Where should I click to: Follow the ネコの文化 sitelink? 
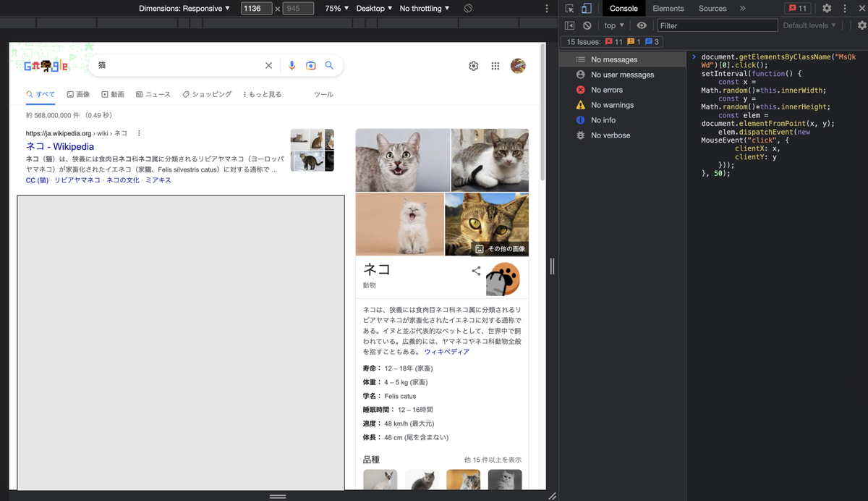click(x=123, y=180)
